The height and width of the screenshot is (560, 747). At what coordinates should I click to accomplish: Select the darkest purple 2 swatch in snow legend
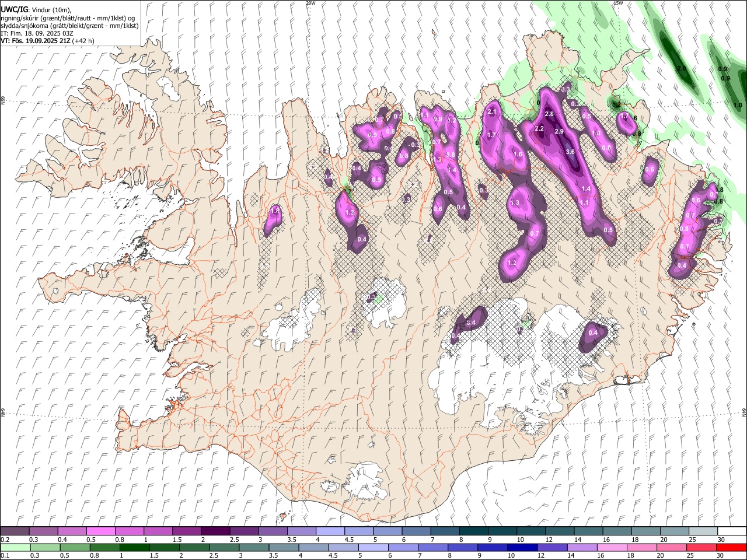click(x=214, y=531)
